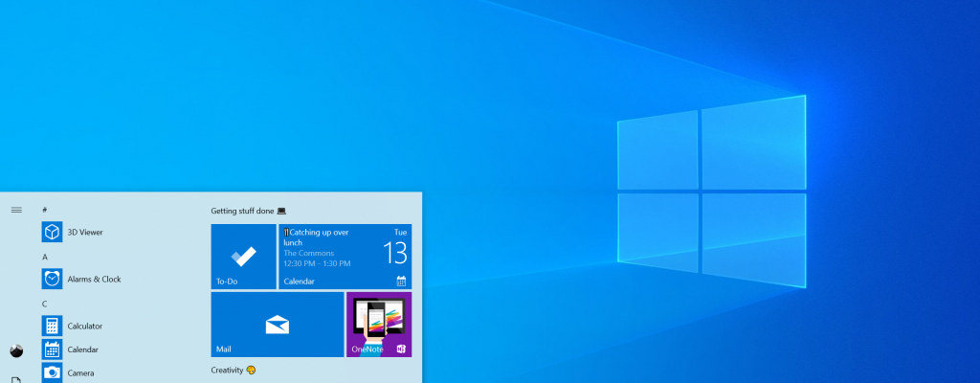Expand the Start menu hamburger button

(x=16, y=210)
